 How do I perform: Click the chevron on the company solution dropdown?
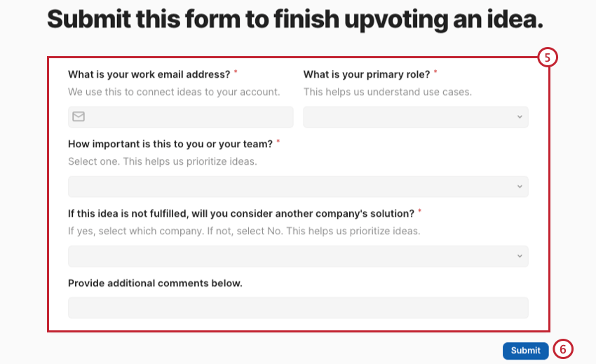[520, 256]
